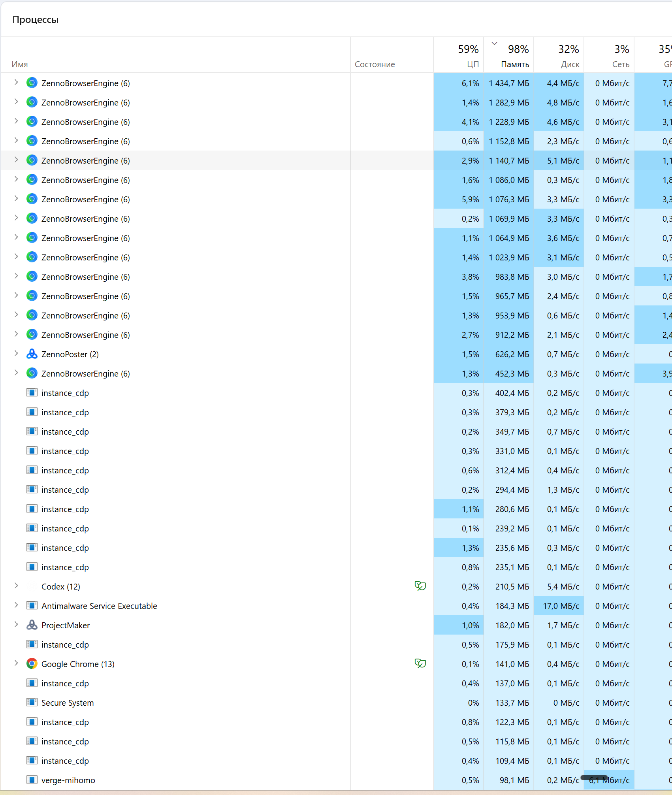Click instance_cdp icon in the 402,4 МБ row
Screen dimensions: 672x795
tap(32, 393)
